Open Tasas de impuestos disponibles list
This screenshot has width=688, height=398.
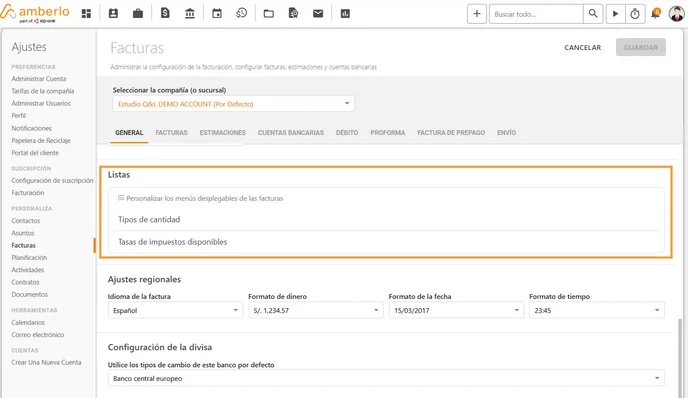pyautogui.click(x=388, y=242)
